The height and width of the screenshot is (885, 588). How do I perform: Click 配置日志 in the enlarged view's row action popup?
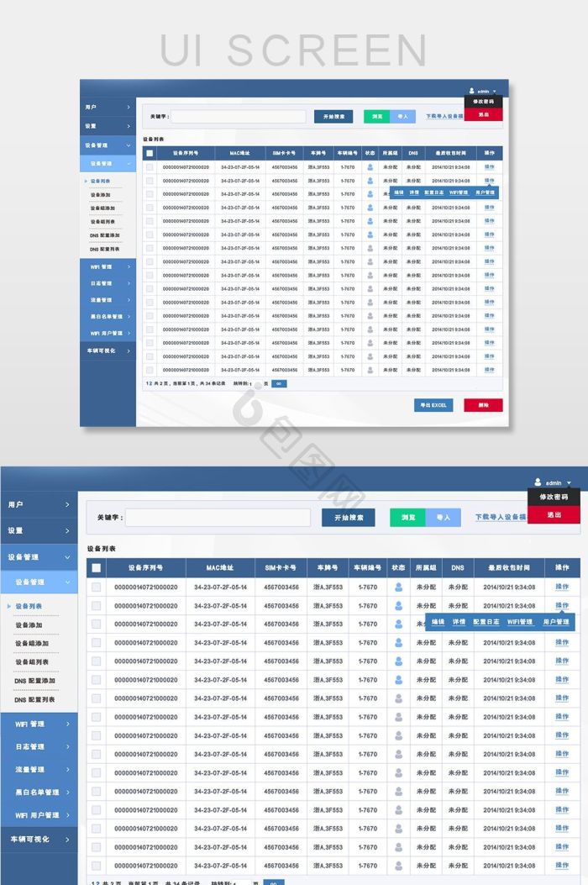coord(486,621)
